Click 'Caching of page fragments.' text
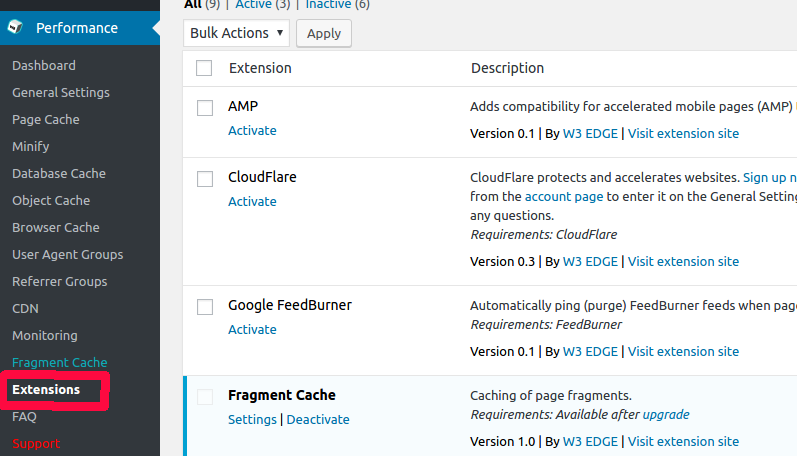The width and height of the screenshot is (797, 456). [x=550, y=396]
